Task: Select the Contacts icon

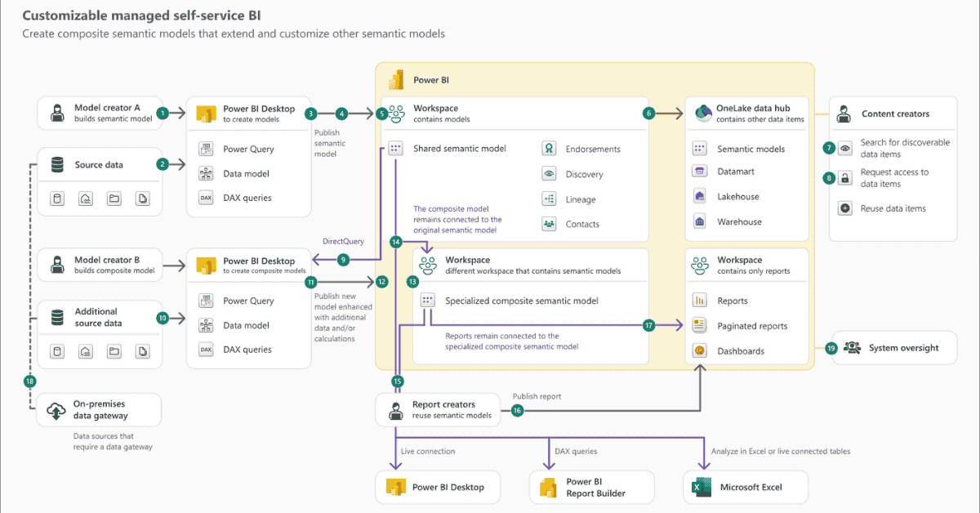Action: tap(549, 224)
